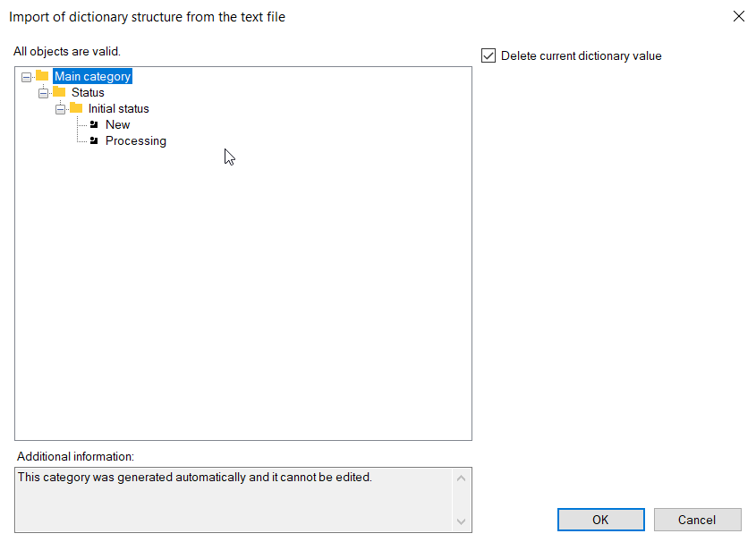Collapse the Initial status tree node

pos(60,109)
